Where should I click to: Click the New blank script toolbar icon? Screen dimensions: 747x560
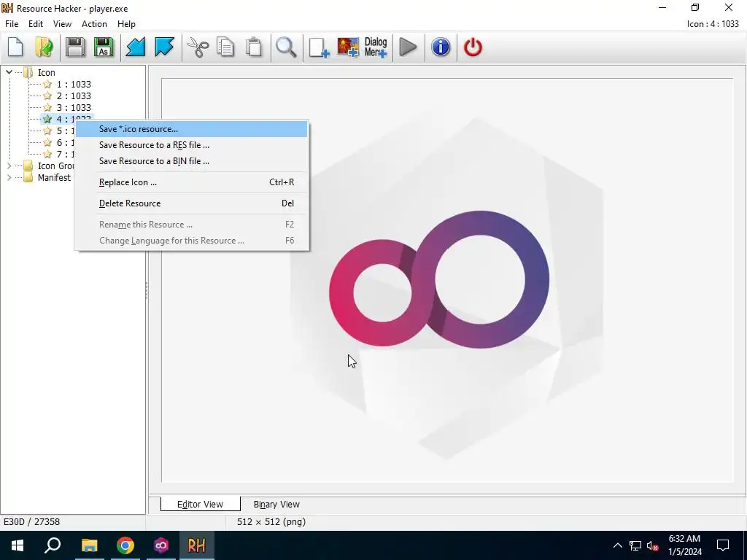click(x=16, y=47)
